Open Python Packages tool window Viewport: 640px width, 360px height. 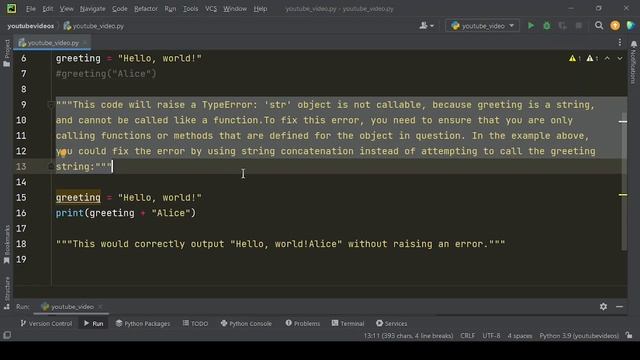coord(143,323)
